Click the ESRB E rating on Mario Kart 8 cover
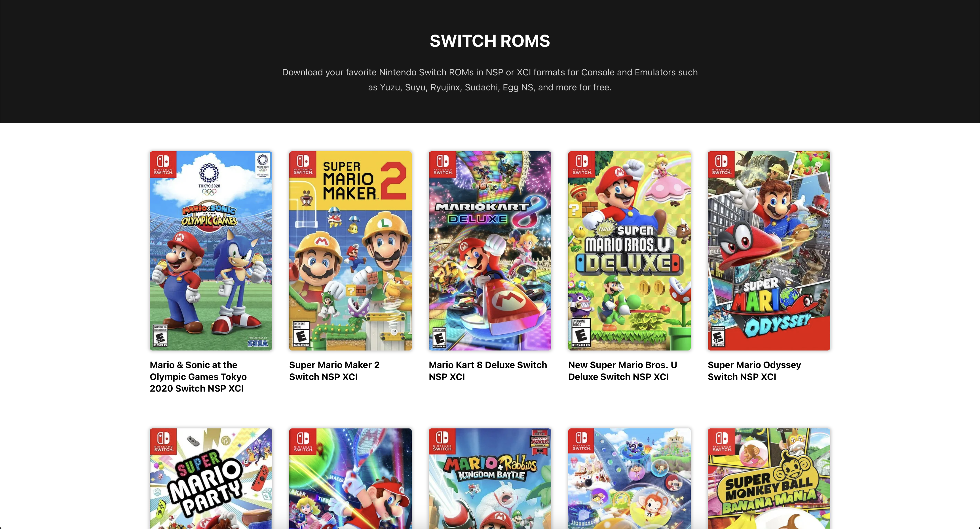Screen dimensions: 980x529 point(440,337)
